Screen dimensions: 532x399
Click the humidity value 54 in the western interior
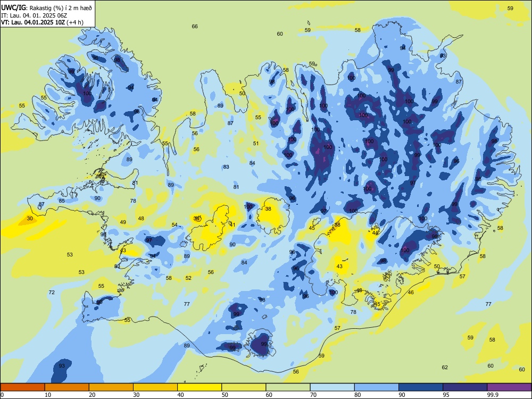pos(174,225)
